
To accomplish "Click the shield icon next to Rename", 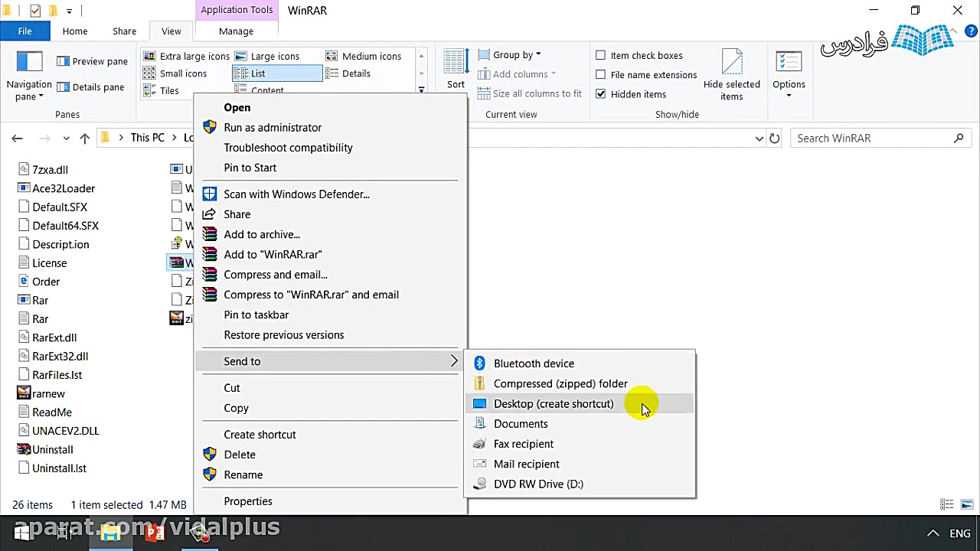I will pyautogui.click(x=209, y=474).
